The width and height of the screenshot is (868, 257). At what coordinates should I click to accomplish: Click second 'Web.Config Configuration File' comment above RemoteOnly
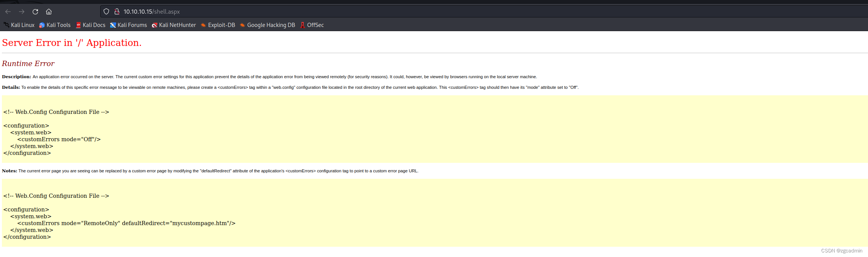click(56, 196)
